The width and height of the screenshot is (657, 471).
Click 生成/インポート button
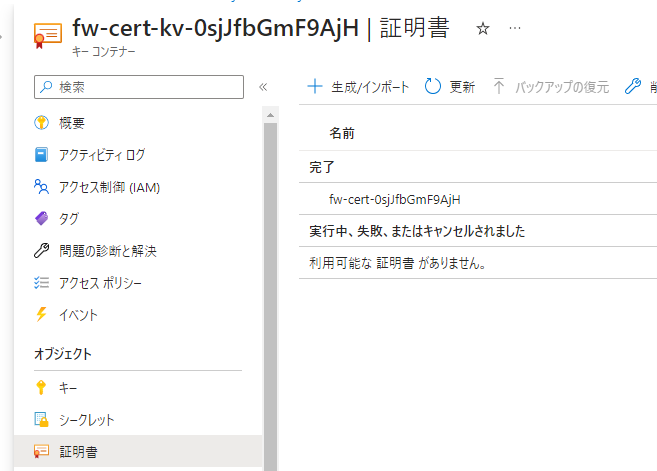(x=358, y=87)
